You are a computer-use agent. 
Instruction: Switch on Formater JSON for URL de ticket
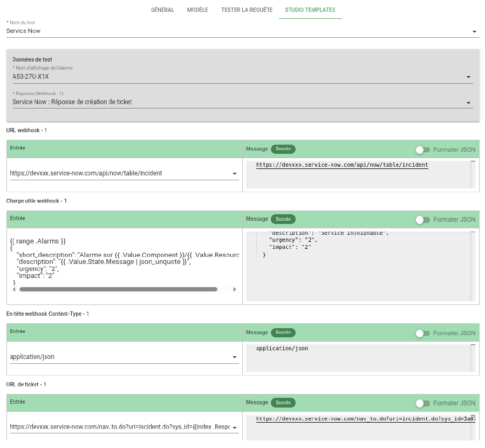click(422, 403)
